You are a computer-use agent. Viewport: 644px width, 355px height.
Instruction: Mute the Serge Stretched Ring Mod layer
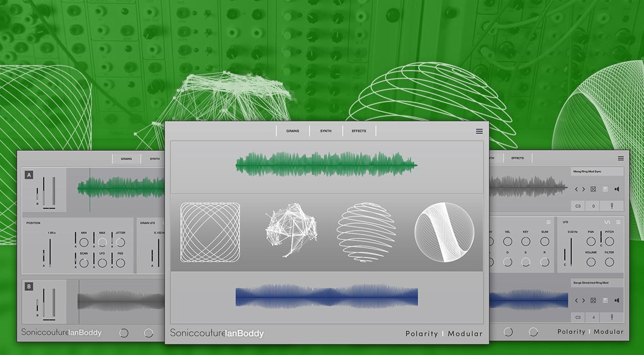click(617, 300)
